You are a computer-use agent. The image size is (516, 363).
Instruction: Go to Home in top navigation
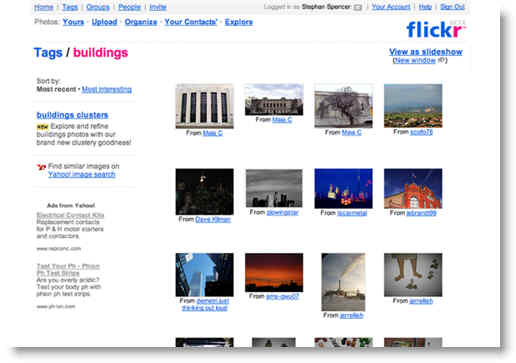[44, 7]
